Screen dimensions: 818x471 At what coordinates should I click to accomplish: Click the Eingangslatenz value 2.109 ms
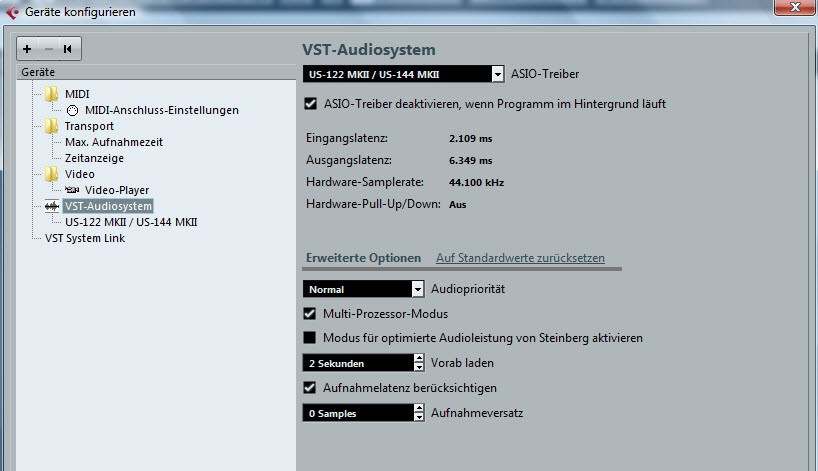(471, 139)
